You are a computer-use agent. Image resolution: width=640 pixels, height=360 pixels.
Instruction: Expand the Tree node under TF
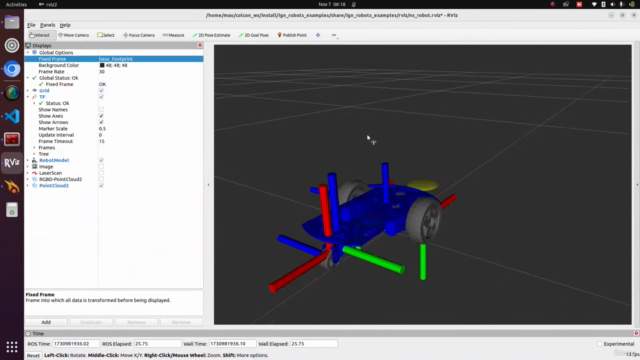34,154
